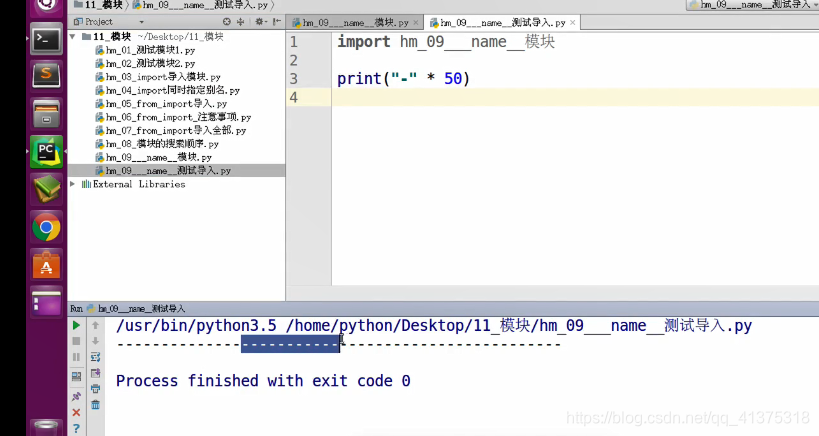Click the restore layout icon in Run panel
Viewport: 819px width, 436px height.
tap(76, 376)
